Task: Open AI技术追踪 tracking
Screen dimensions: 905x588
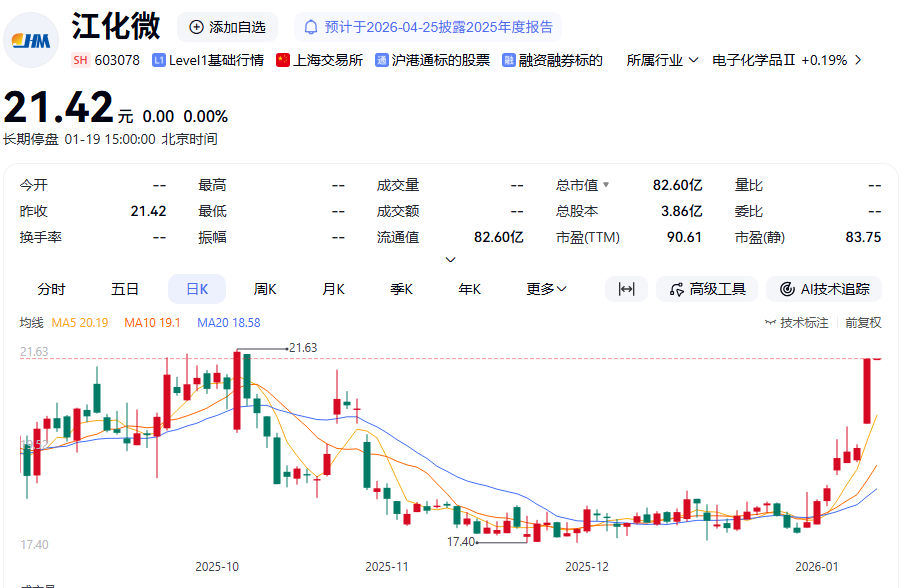Action: tap(824, 289)
